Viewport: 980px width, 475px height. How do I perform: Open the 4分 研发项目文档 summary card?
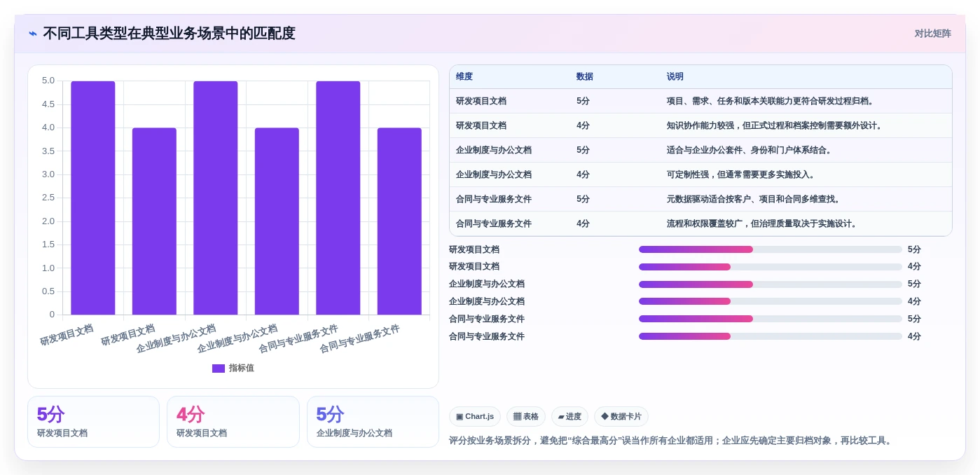233,422
